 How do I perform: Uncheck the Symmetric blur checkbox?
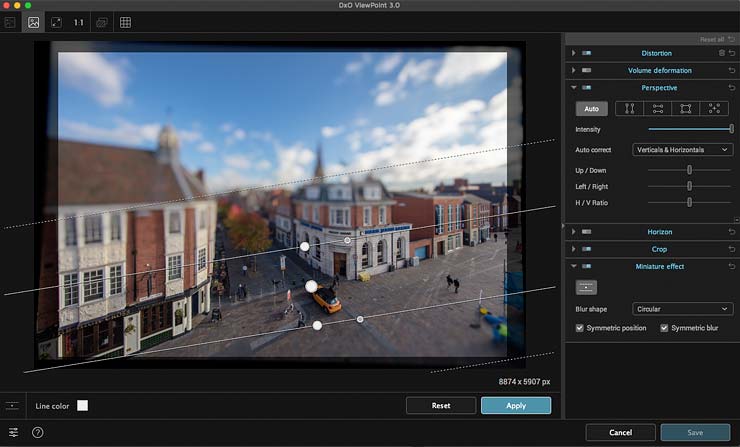tap(664, 328)
